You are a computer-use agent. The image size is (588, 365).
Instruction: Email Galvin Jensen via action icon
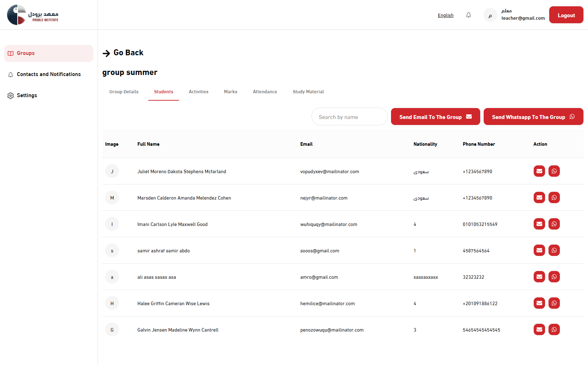[x=539, y=329]
